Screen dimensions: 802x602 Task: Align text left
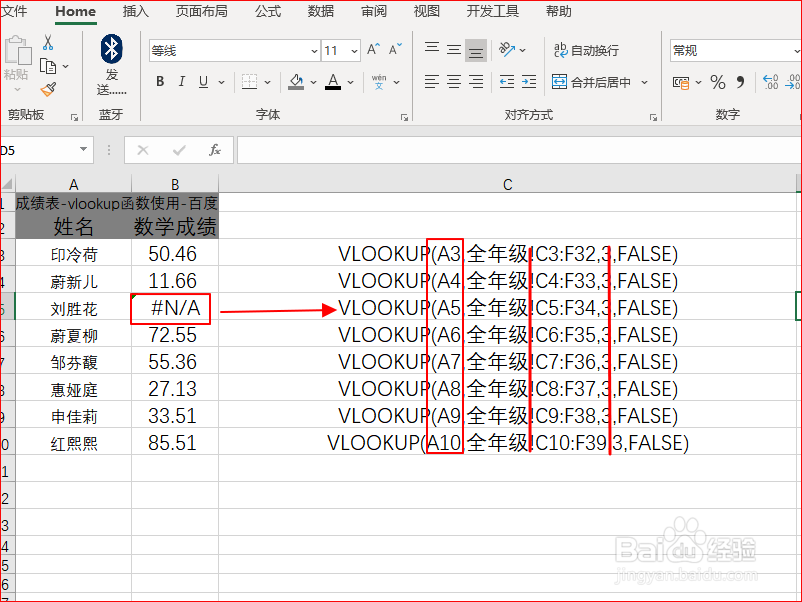432,81
